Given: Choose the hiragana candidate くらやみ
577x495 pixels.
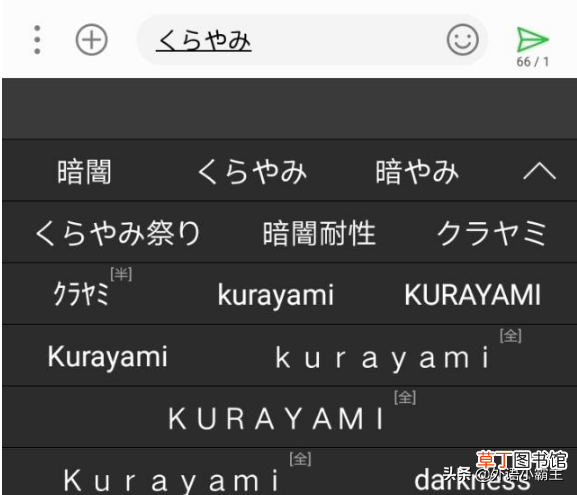Looking at the screenshot, I should (x=252, y=172).
